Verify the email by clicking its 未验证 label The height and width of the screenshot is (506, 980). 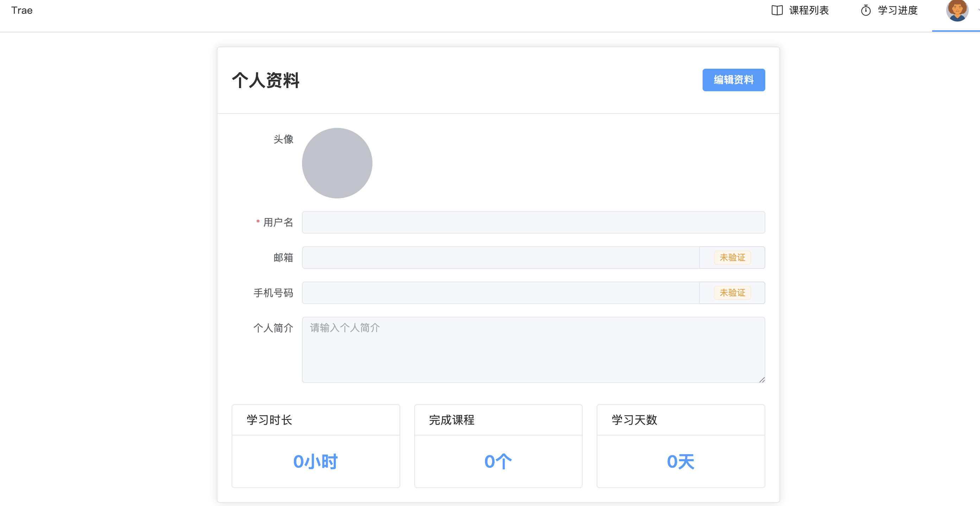point(732,257)
